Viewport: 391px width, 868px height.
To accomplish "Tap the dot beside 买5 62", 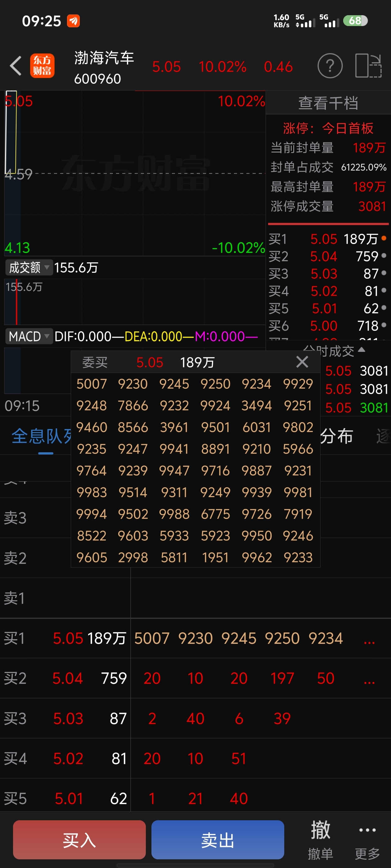I will point(384,308).
